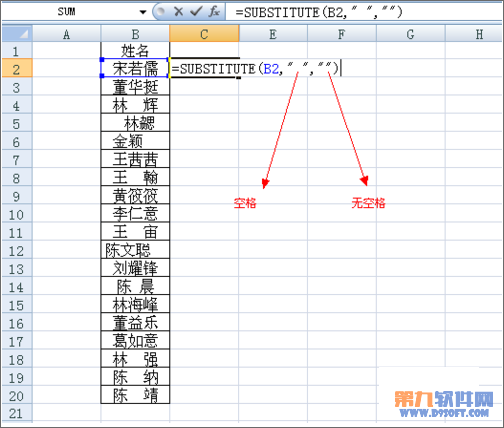Screen dimensions: 504x428
Task: Click cell containing 陈 靖
Action: 135,395
